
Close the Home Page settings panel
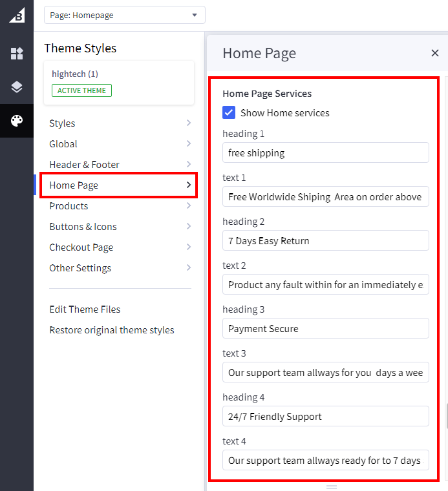[x=434, y=53]
